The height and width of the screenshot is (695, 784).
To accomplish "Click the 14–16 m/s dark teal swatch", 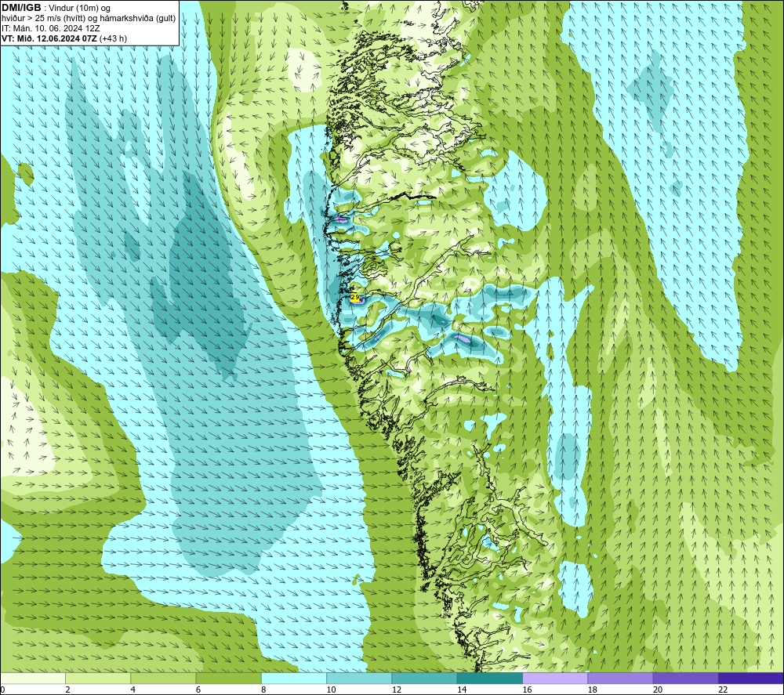I will 490,678.
